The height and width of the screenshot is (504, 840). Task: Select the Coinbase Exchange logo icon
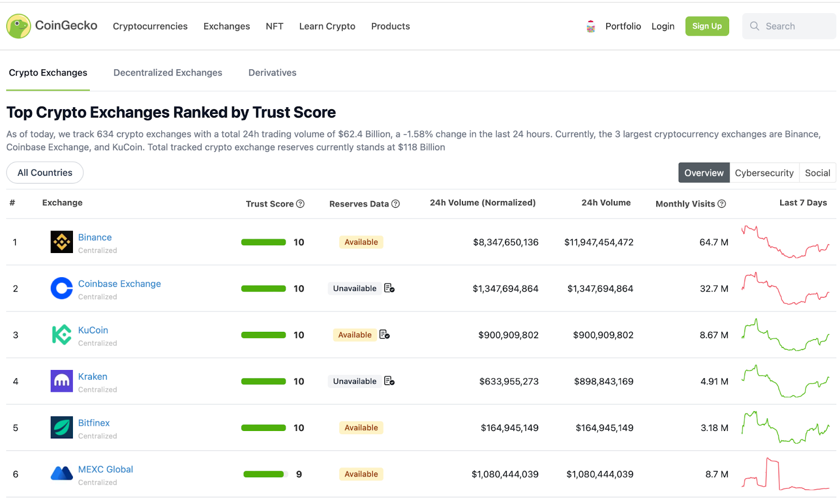(61, 288)
